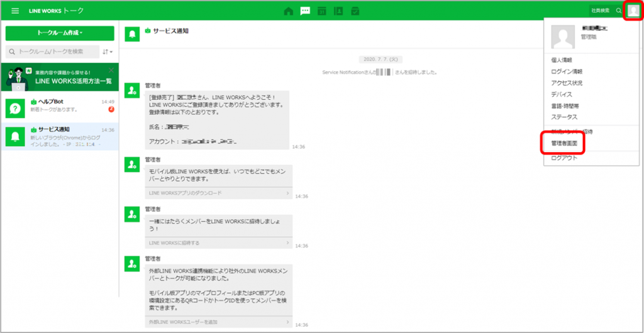
Task: Click 管理者 avatar on the 登録完了 message
Action: [132, 90]
